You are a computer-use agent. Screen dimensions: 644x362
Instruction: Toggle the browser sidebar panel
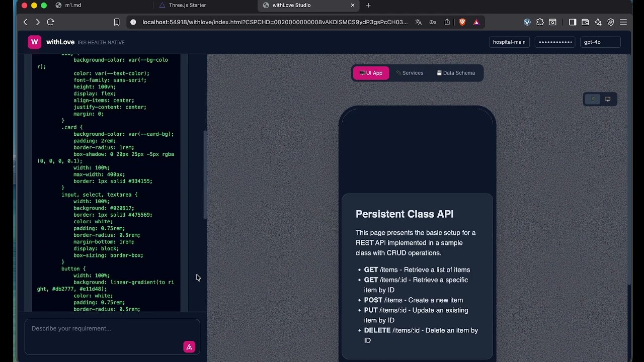pos(573,22)
